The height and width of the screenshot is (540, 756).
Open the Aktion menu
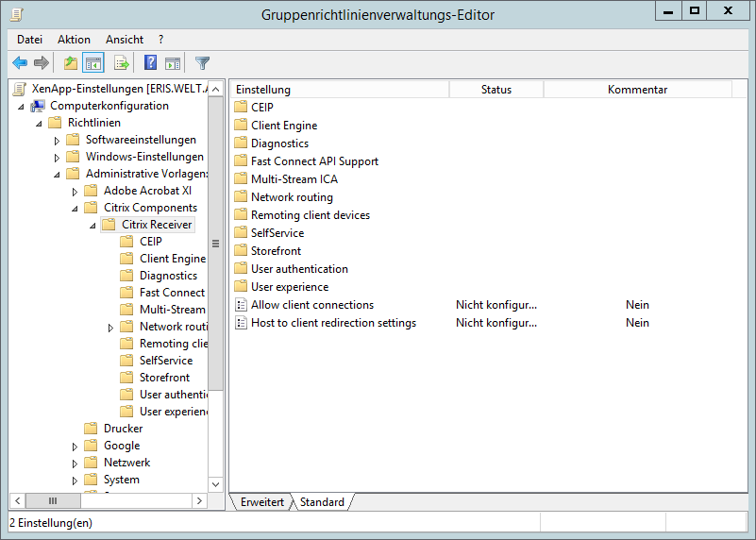click(74, 40)
